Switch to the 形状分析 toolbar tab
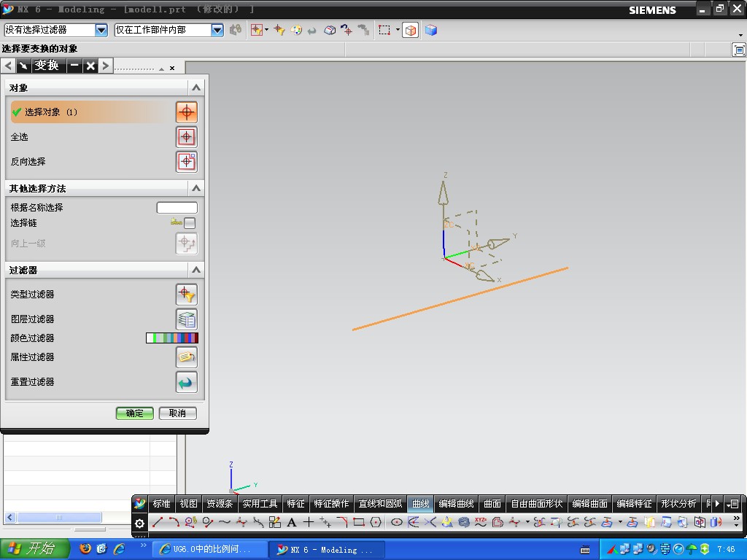Image resolution: width=747 pixels, height=560 pixels. coord(678,503)
